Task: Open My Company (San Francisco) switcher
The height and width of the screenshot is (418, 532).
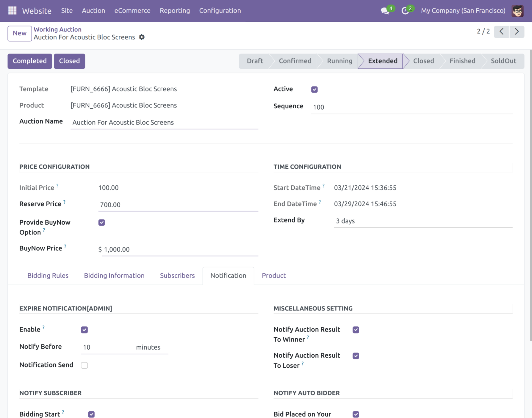Action: (463, 11)
